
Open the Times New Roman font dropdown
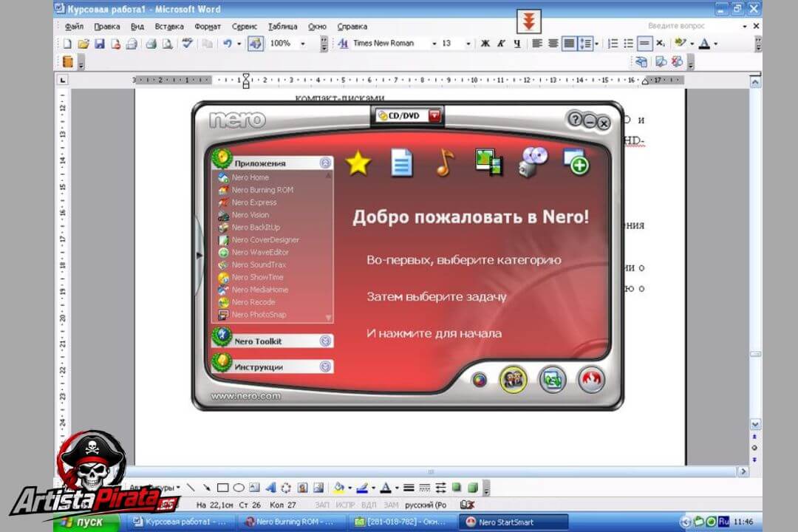point(434,44)
